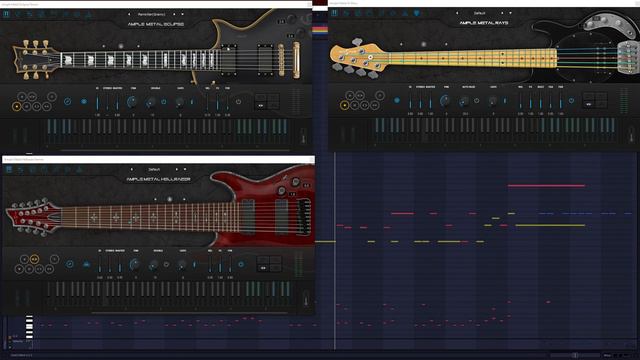Click the capo logo above the Rays fretboard
The image size is (640, 360).
pos(424,44)
